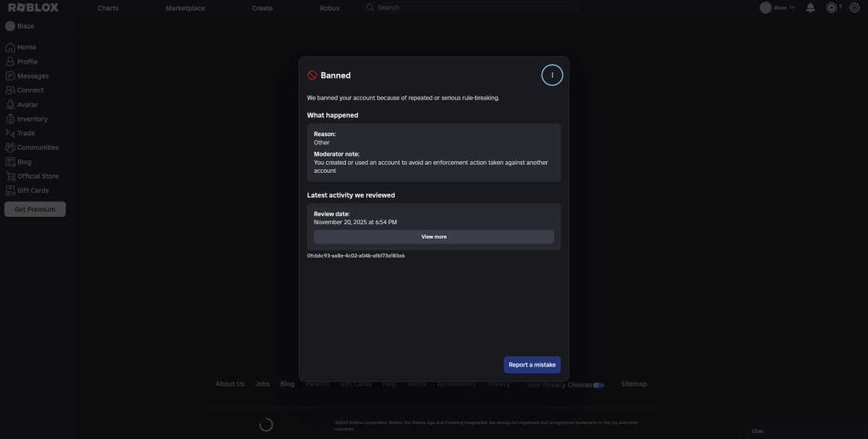Open the Chat bar at bottom right

click(x=807, y=431)
